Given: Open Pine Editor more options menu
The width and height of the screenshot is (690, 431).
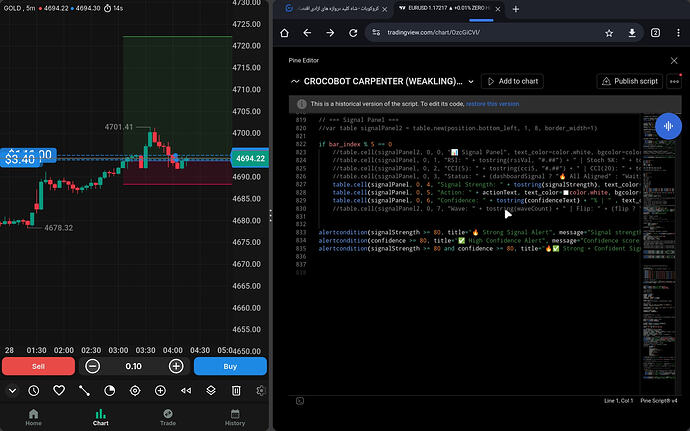Looking at the screenshot, I should click(x=674, y=81).
